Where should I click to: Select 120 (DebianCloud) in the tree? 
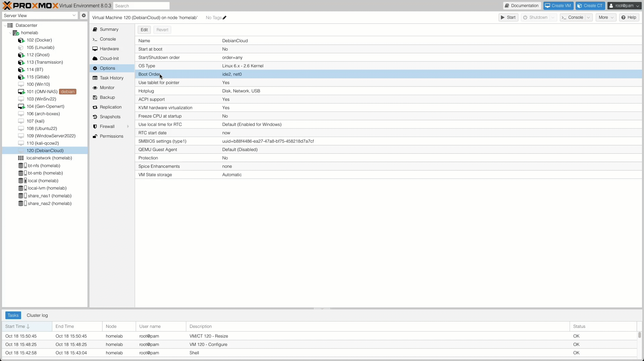tap(45, 151)
